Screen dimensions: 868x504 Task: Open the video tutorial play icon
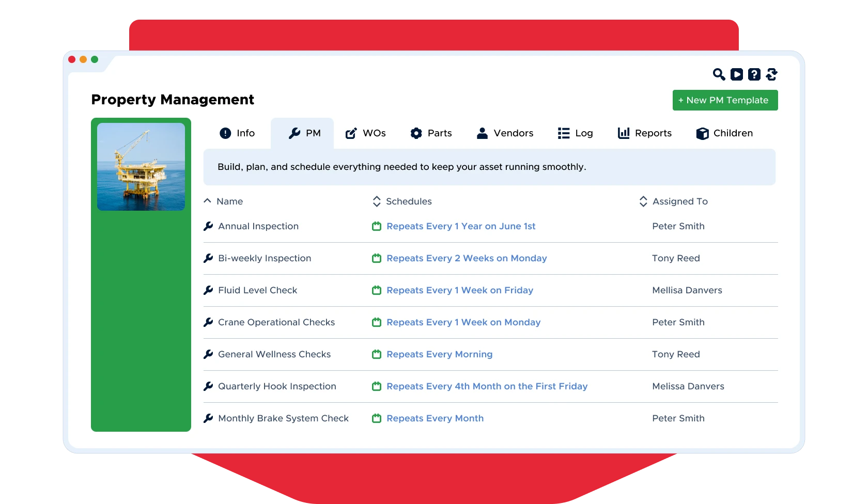737,74
